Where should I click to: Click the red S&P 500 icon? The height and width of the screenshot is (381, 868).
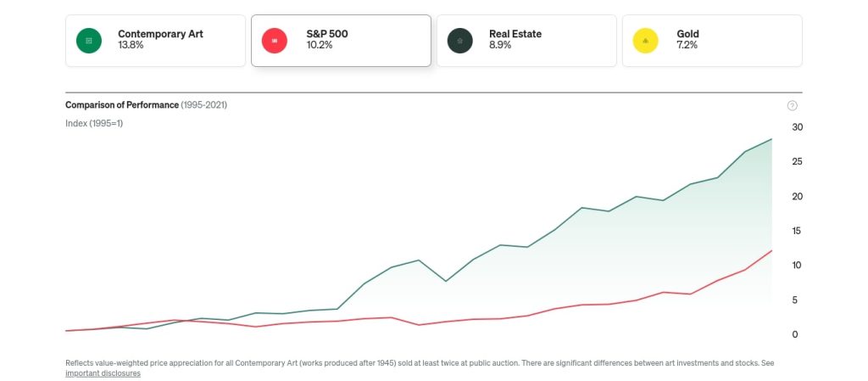point(274,40)
